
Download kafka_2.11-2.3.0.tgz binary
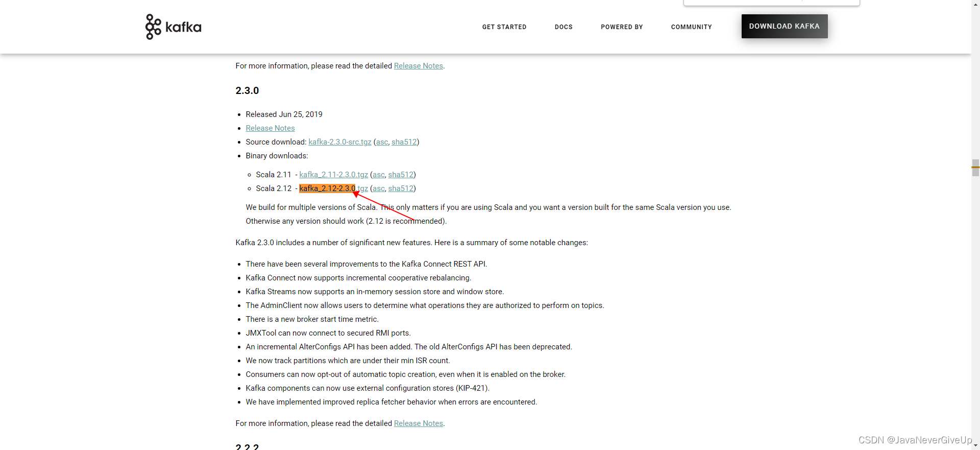click(x=334, y=175)
